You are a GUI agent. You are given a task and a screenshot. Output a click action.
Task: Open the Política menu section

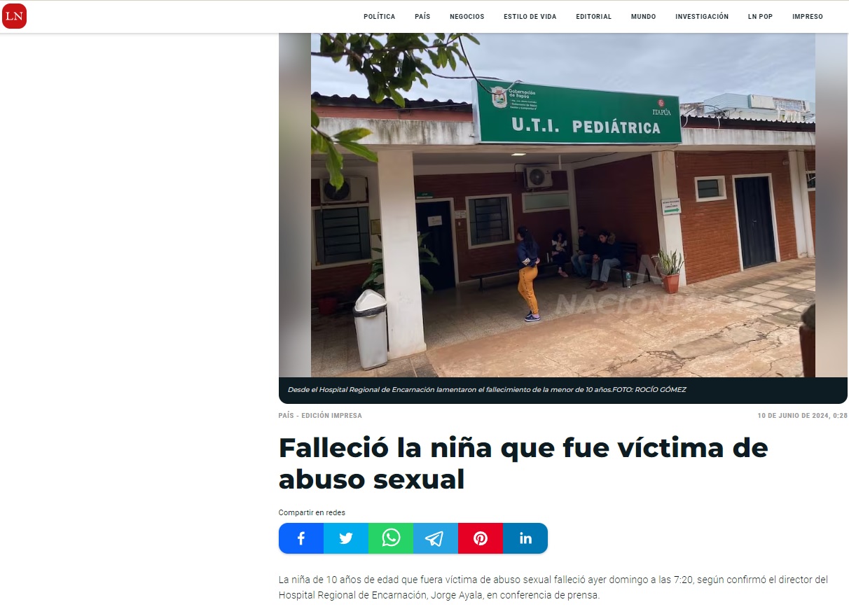tap(379, 17)
